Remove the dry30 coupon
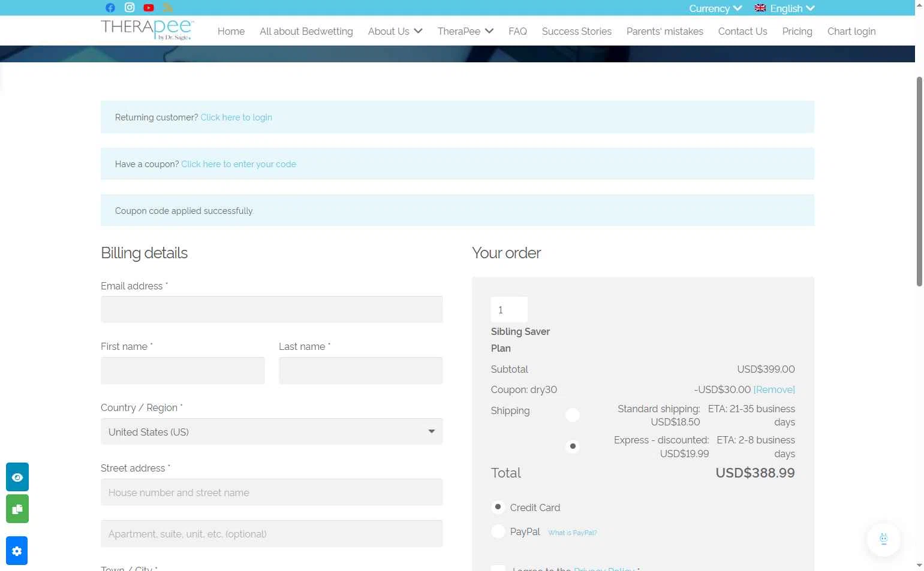This screenshot has height=571, width=924. (x=774, y=389)
